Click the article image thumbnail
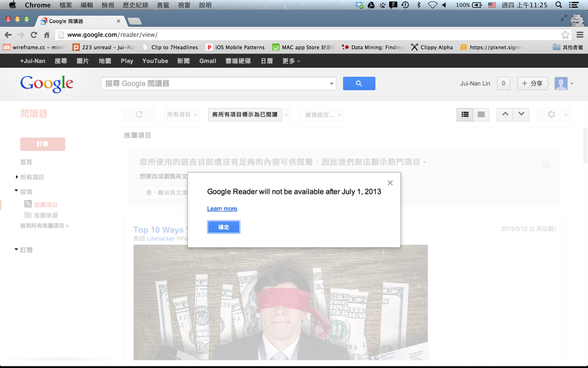 pyautogui.click(x=280, y=302)
